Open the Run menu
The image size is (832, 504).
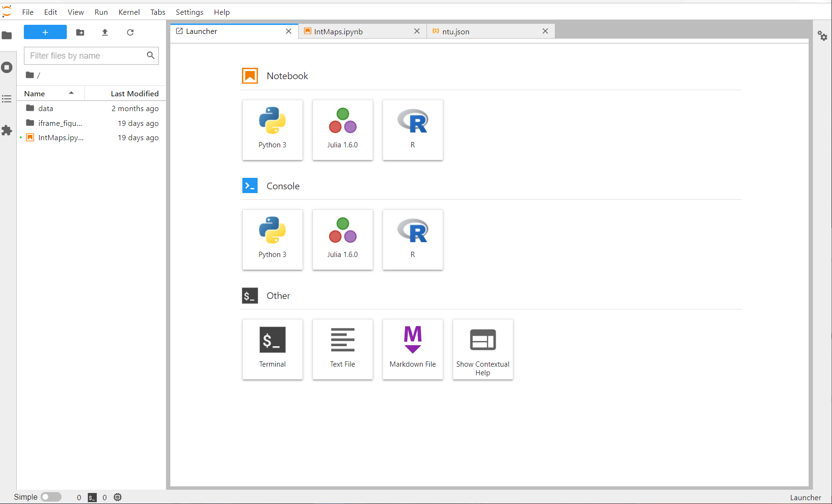[x=101, y=12]
